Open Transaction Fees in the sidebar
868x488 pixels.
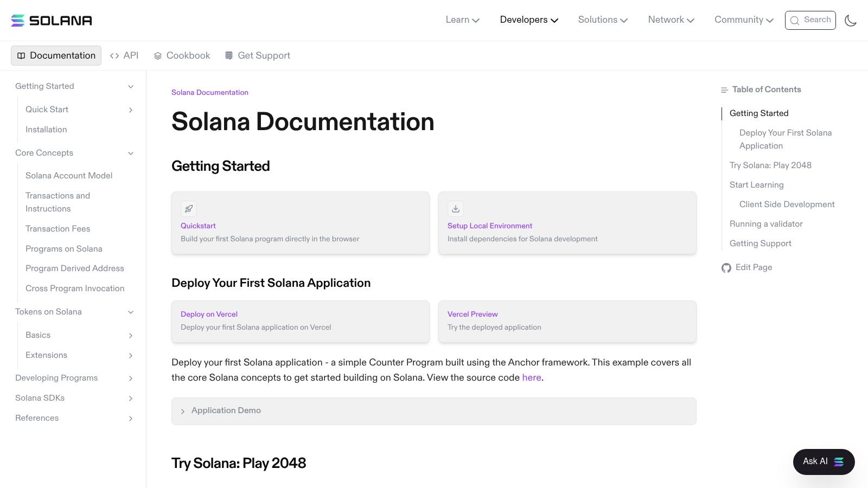click(58, 229)
